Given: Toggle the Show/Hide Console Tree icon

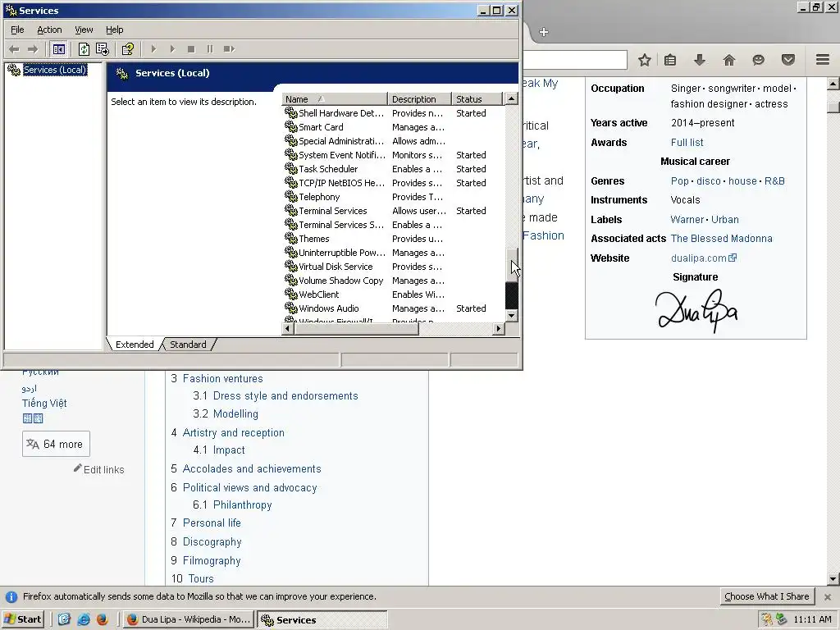Looking at the screenshot, I should pos(59,49).
